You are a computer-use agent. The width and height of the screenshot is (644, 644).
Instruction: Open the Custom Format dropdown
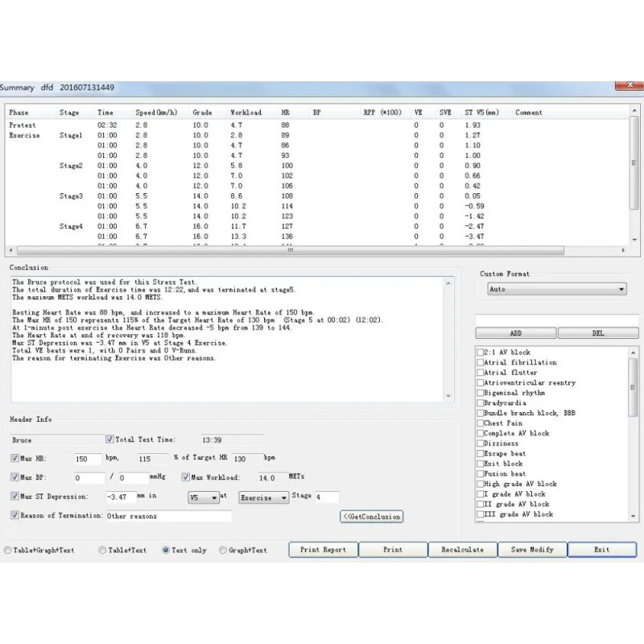[555, 289]
